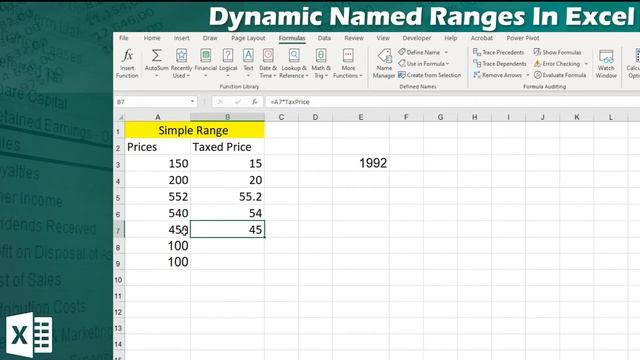Toggle Show Formulas
Screen dimensions: 640x360
[557, 52]
